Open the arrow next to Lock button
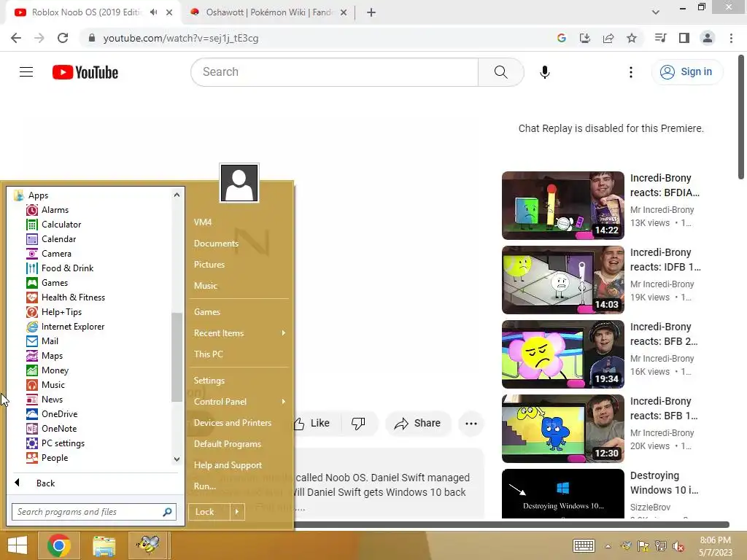 237,512
